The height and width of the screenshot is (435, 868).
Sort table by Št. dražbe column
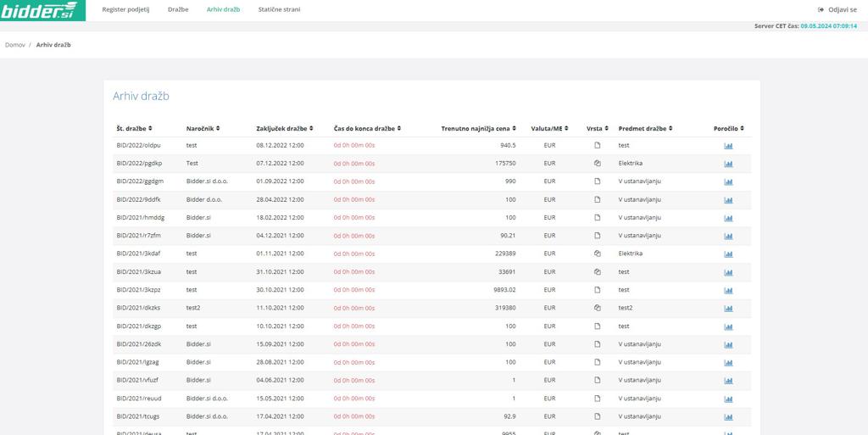click(x=135, y=128)
